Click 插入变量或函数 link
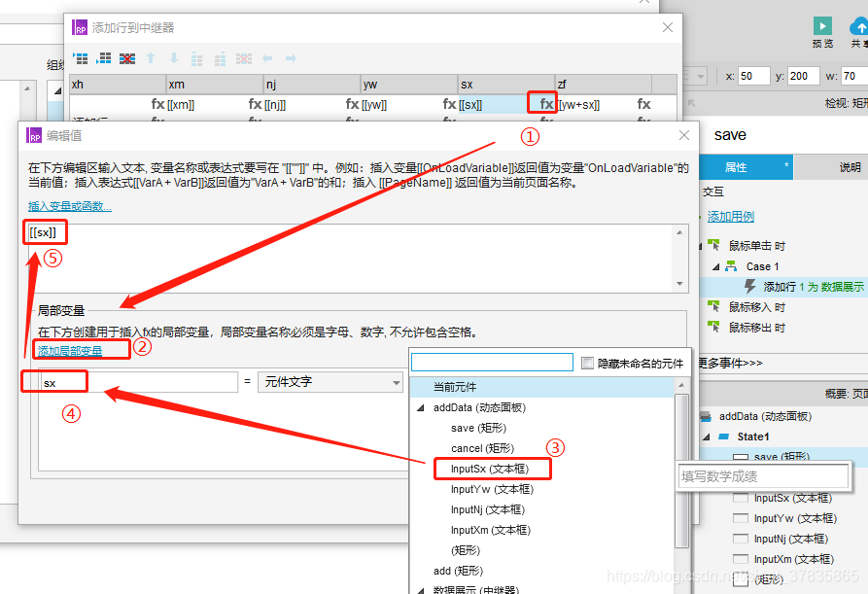 70,206
